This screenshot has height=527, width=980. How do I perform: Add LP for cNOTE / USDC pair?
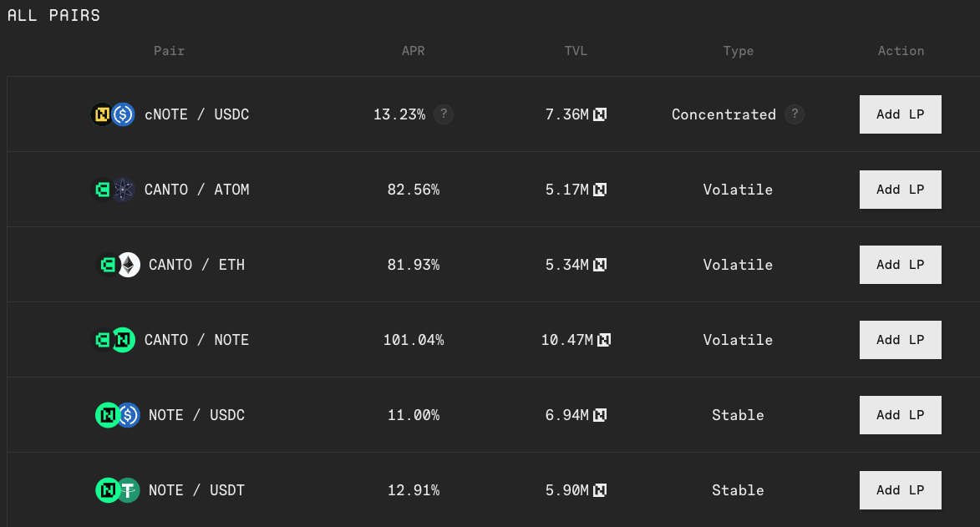[x=900, y=114]
